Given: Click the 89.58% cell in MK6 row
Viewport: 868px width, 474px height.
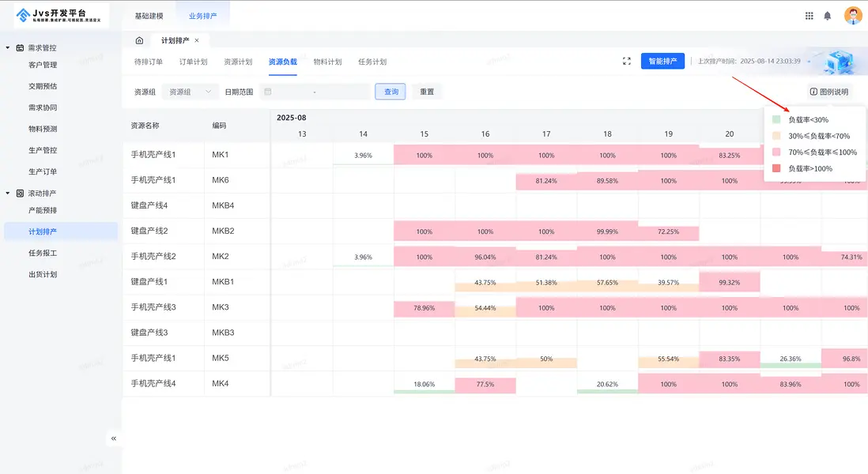Looking at the screenshot, I should tap(607, 181).
